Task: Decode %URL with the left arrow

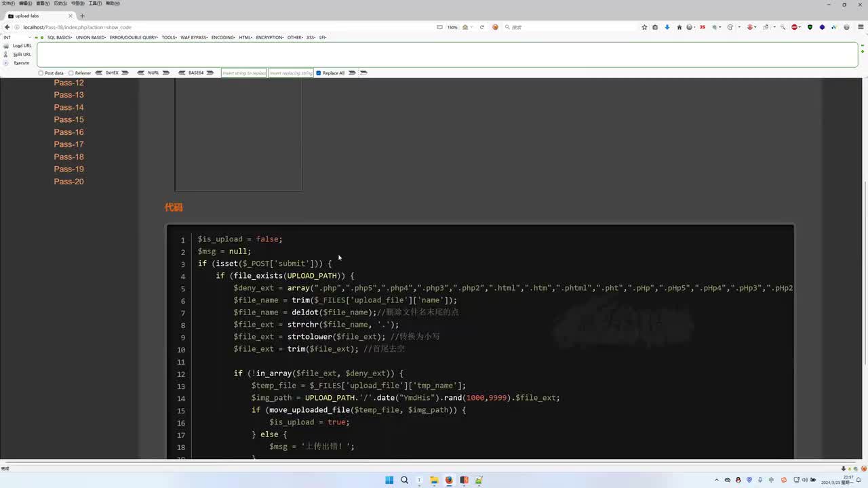Action: tap(141, 73)
